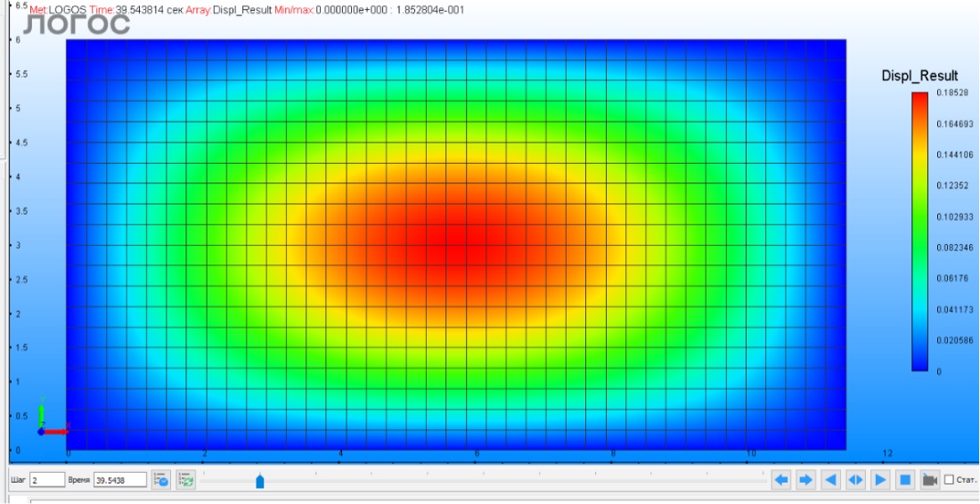Enable the Стат. checkbox
980x504 pixels.
[x=949, y=480]
